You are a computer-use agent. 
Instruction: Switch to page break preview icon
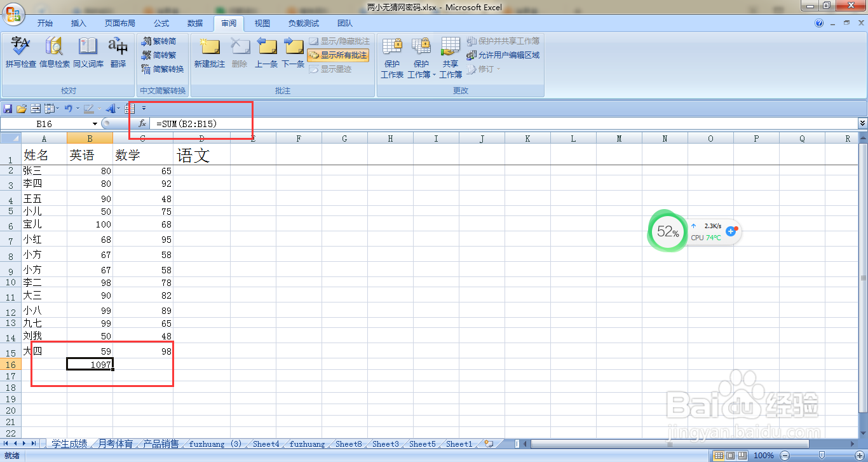(742, 456)
